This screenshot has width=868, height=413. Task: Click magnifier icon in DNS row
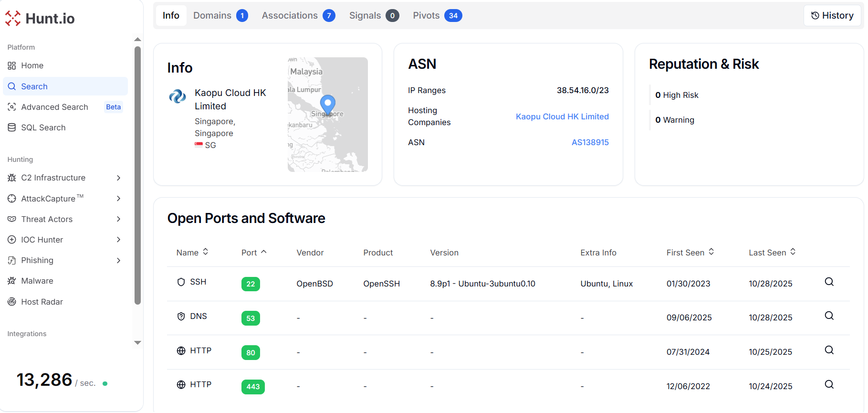click(x=829, y=316)
